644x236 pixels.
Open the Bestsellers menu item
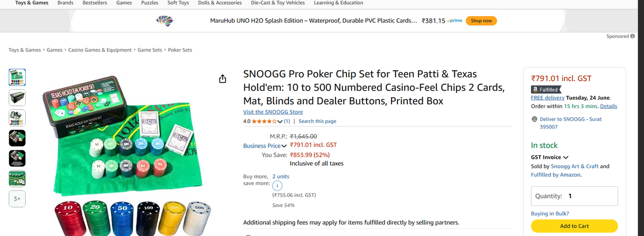click(x=95, y=3)
